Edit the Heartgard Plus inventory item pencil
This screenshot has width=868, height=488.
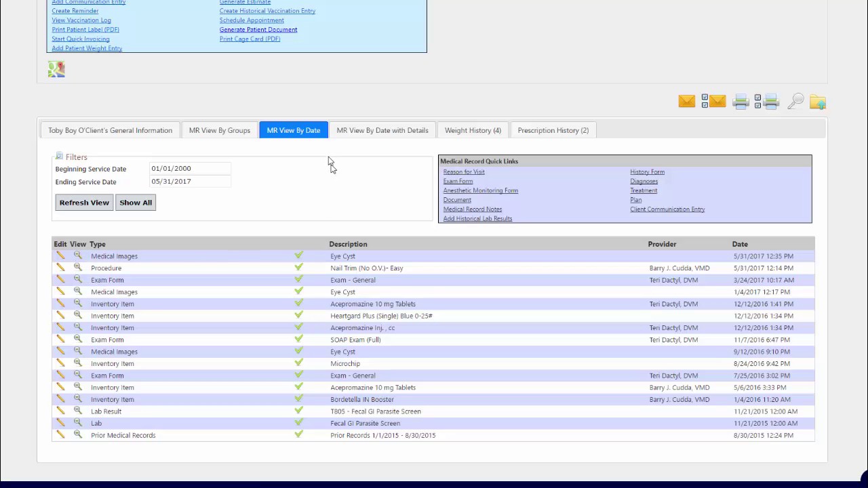[x=60, y=315]
